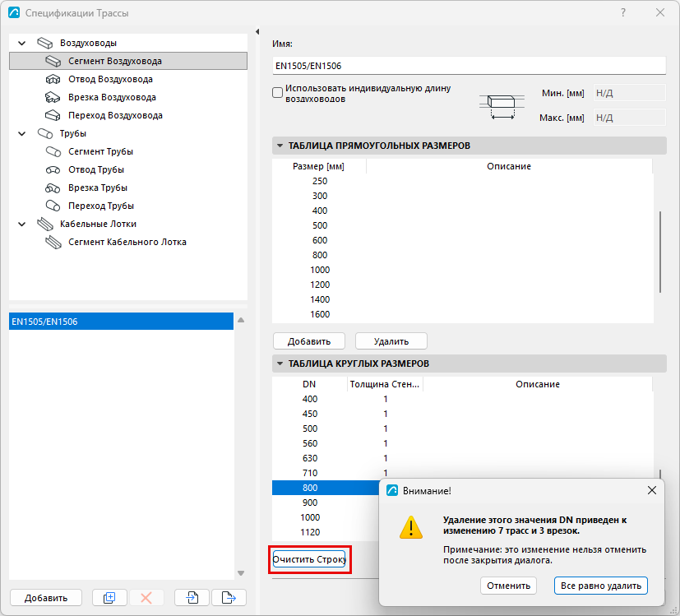
Task: Collapse the left panel with the black arrow
Action: click(257, 32)
